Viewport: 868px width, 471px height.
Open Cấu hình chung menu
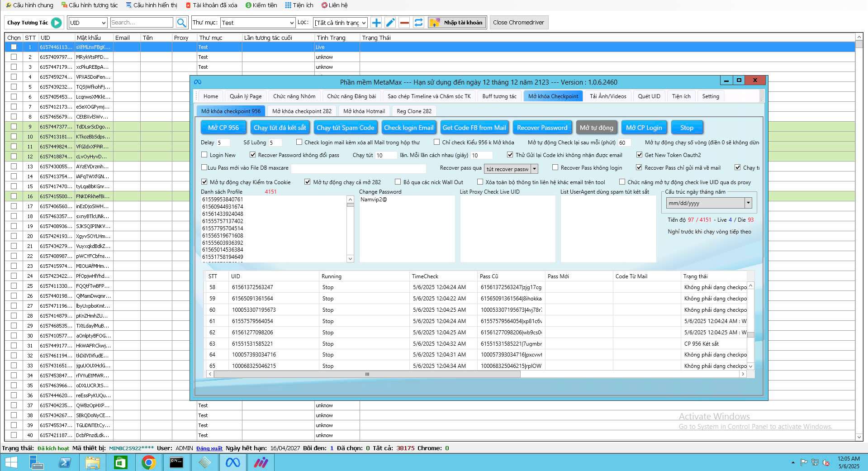pyautogui.click(x=30, y=5)
